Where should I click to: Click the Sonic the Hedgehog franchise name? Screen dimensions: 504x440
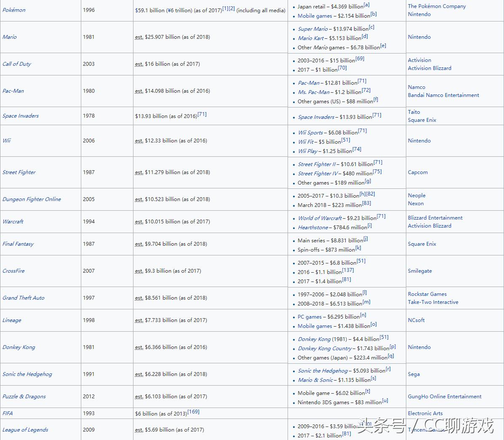pyautogui.click(x=27, y=374)
